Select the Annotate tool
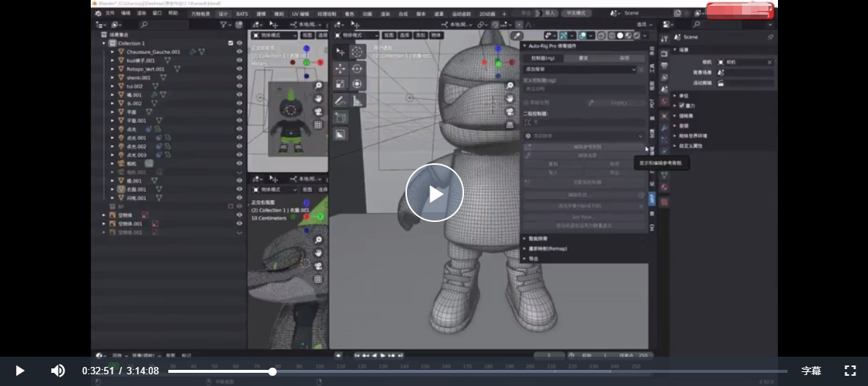 [340, 101]
